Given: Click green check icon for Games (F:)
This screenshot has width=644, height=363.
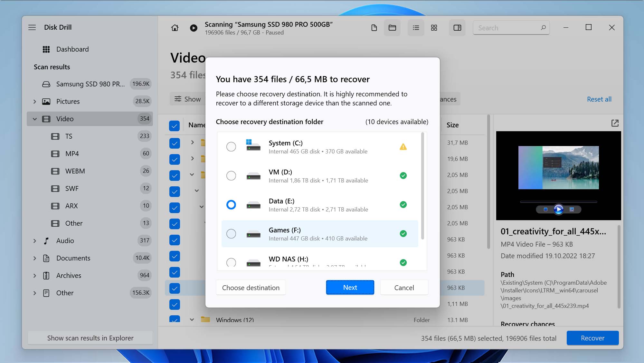Looking at the screenshot, I should point(403,234).
